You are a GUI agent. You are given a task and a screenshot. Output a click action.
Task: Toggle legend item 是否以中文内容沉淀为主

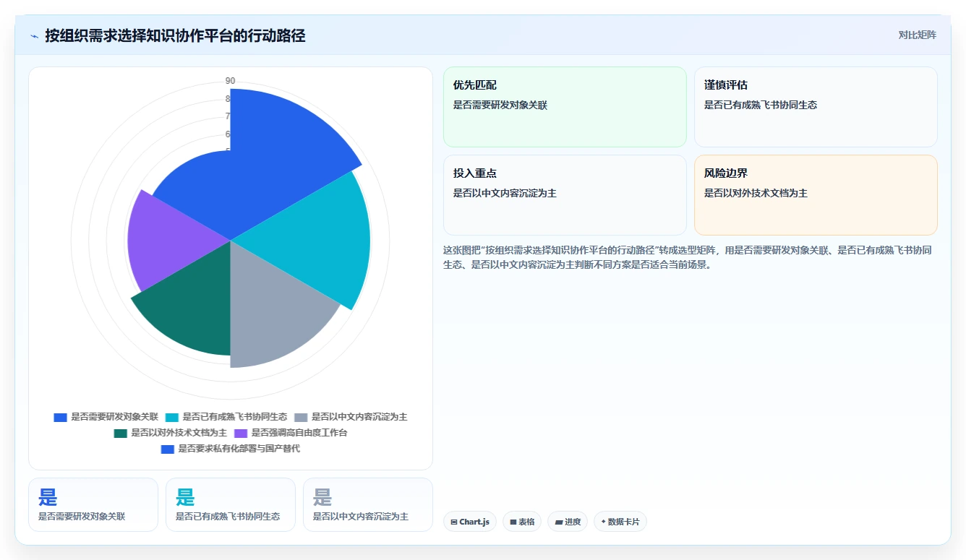click(351, 417)
